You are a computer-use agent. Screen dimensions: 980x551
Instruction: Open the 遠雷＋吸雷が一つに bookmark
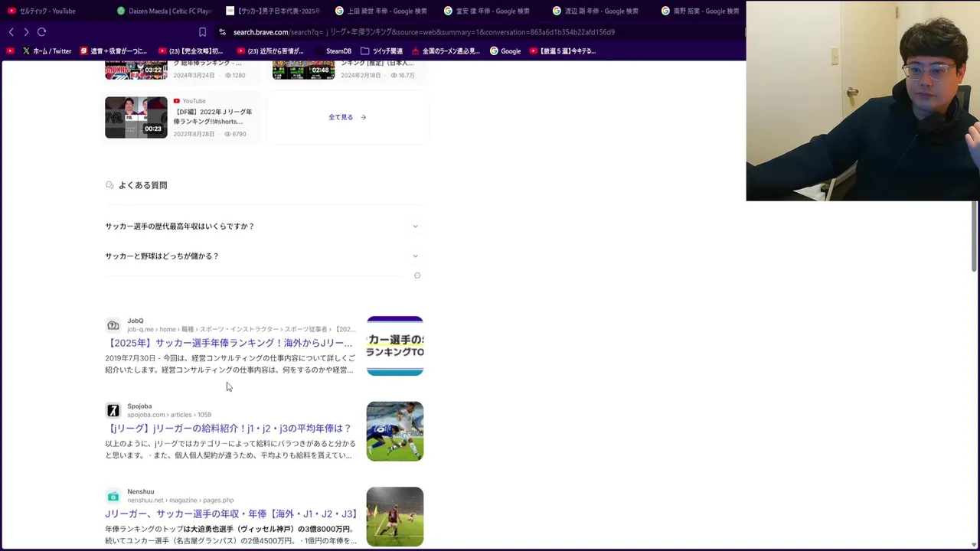click(x=113, y=51)
